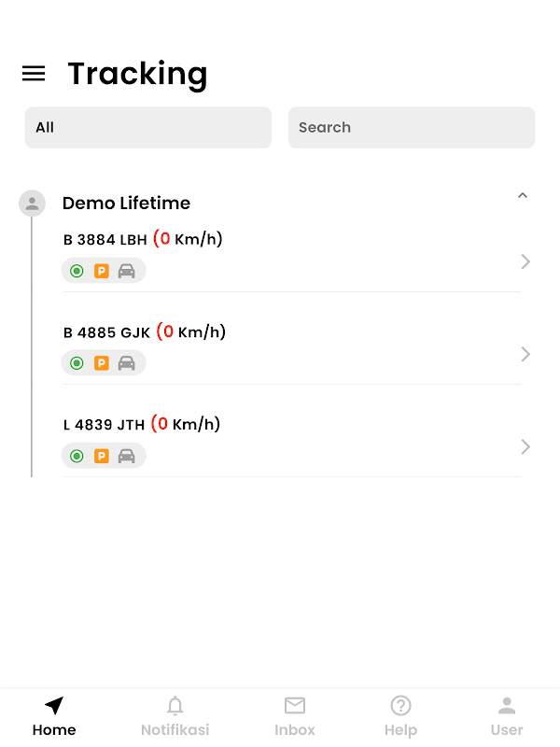Viewport: 560px width, 747px height.
Task: Go to the User tab
Action: point(507,716)
